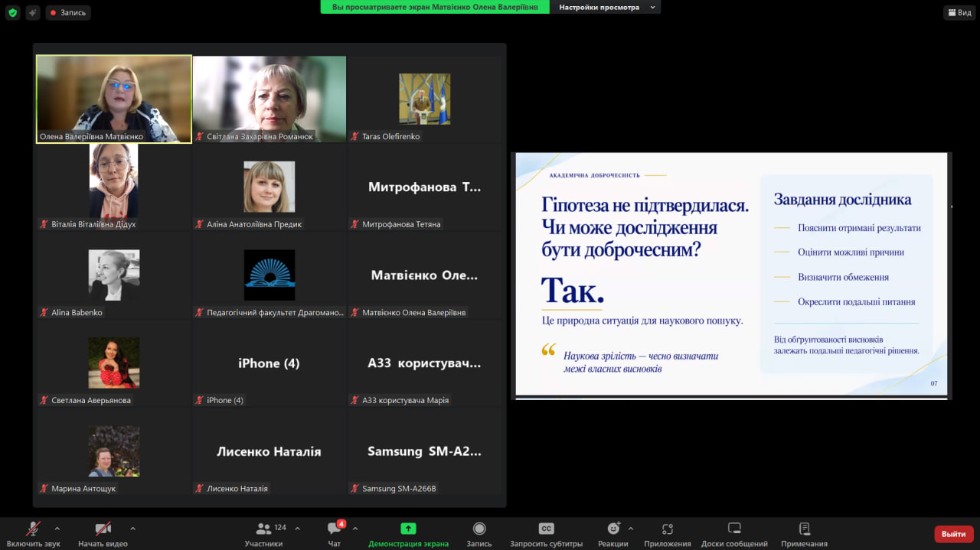Open the 'Реакции' reactions menu
Image resolution: width=980 pixels, height=550 pixels.
[613, 534]
